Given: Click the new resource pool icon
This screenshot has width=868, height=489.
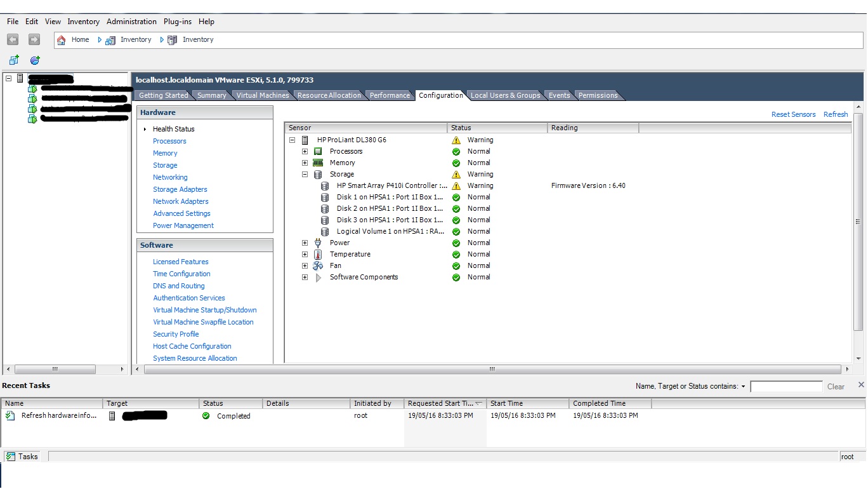Looking at the screenshot, I should [34, 60].
